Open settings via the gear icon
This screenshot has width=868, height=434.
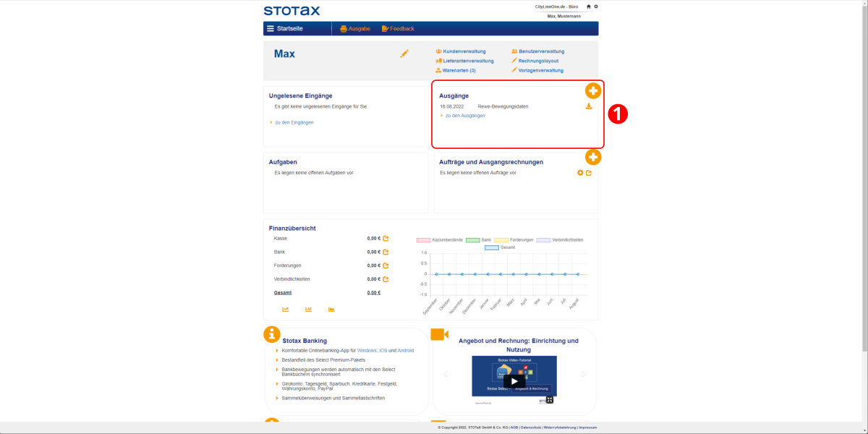596,7
